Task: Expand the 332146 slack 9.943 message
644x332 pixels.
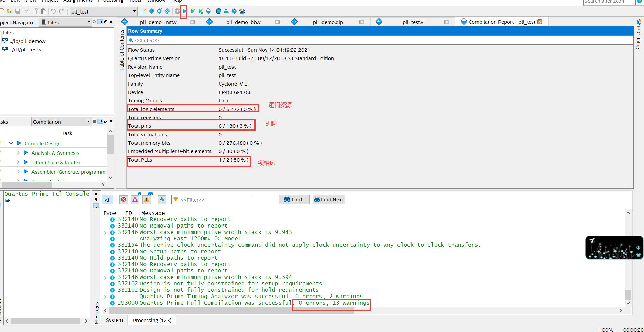Action: (x=105, y=232)
